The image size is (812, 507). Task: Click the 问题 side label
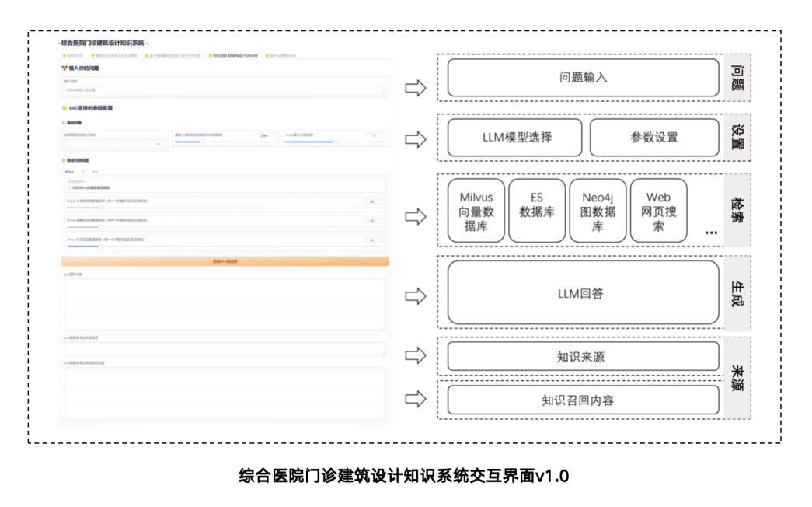pyautogui.click(x=737, y=77)
